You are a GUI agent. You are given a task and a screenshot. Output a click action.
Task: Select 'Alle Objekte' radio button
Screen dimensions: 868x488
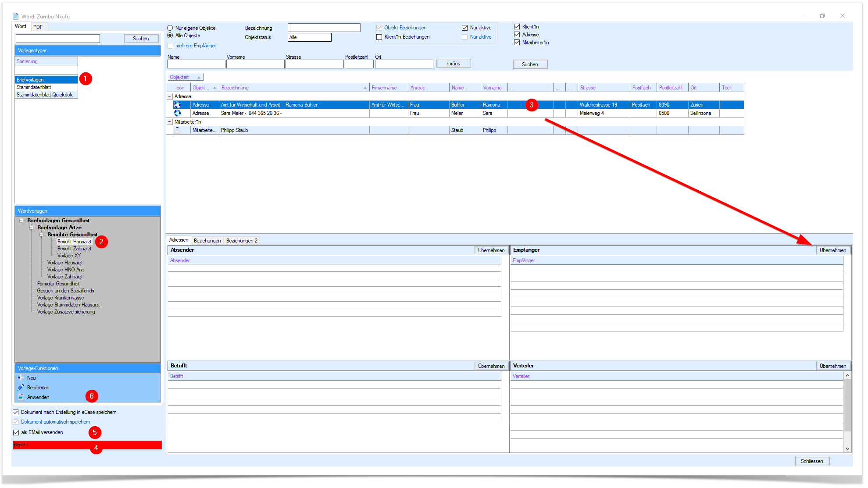tap(170, 36)
